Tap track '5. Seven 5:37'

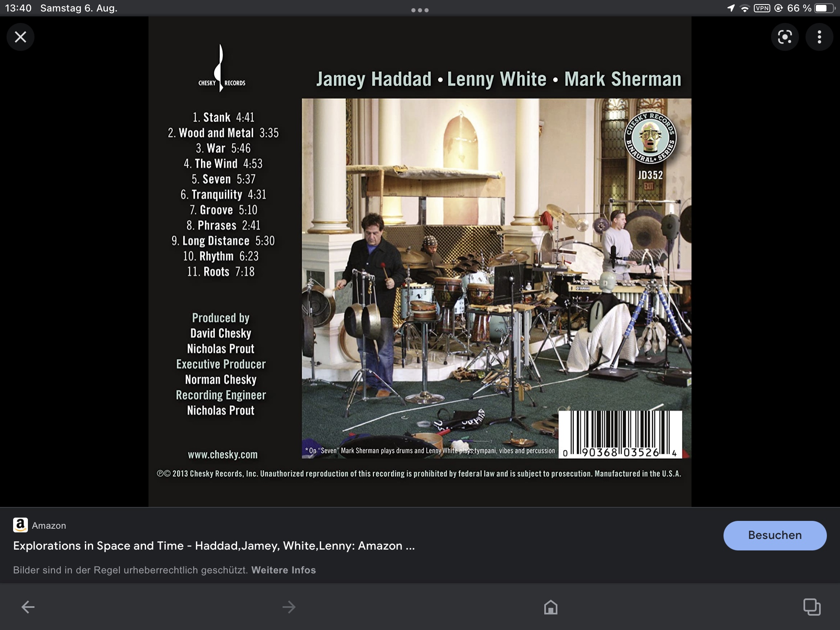coord(224,179)
